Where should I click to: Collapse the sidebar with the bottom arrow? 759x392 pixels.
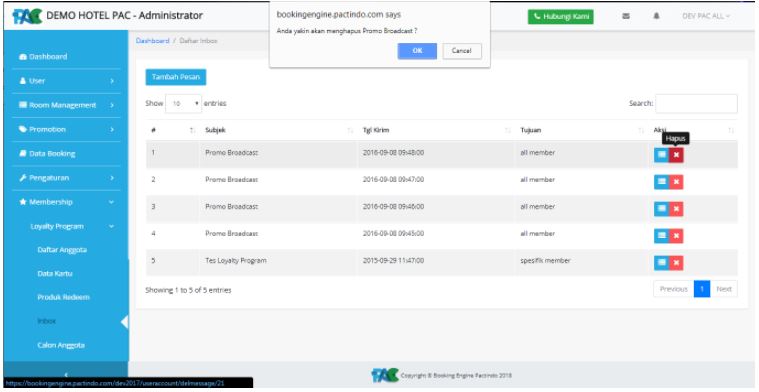point(65,375)
